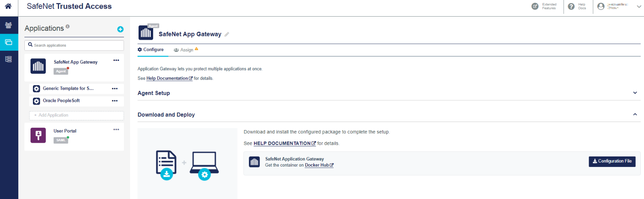Open SafeNet App Gateway more options menu

(116, 60)
